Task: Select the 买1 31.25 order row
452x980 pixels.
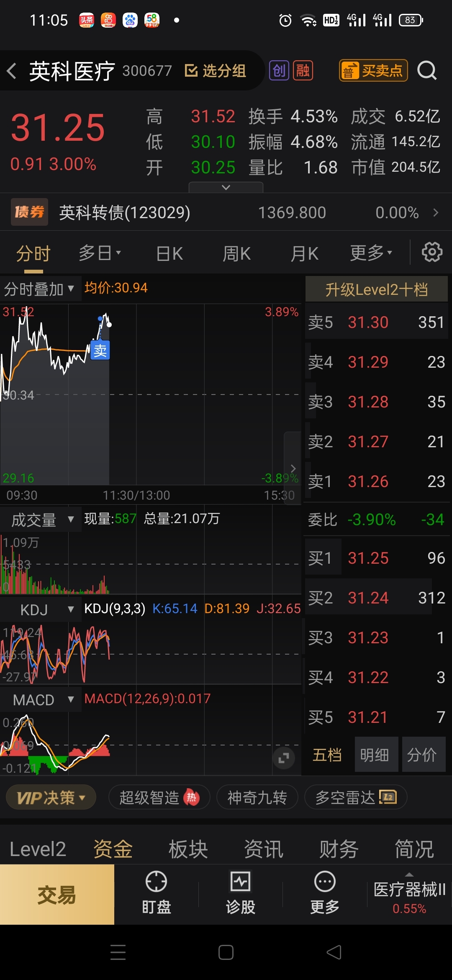Action: pyautogui.click(x=376, y=558)
